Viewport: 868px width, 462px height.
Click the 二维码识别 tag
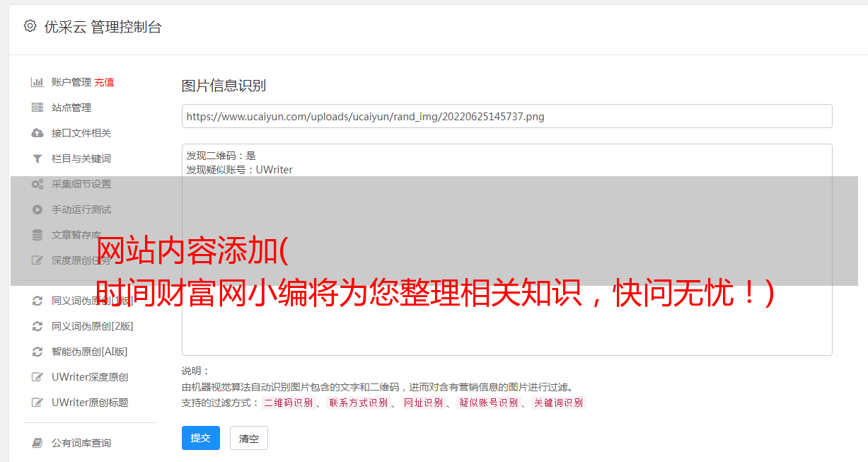288,403
